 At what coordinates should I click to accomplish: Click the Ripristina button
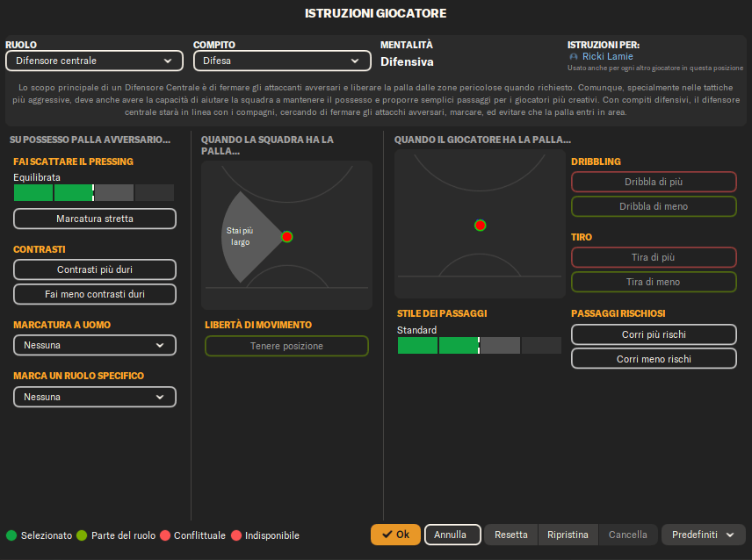coord(568,535)
